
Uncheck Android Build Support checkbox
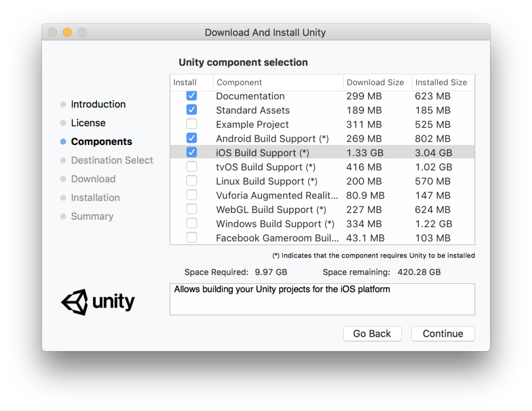tap(192, 138)
